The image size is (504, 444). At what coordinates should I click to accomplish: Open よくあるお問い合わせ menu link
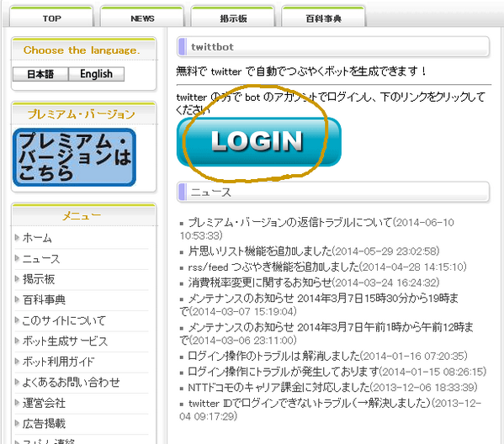(71, 382)
